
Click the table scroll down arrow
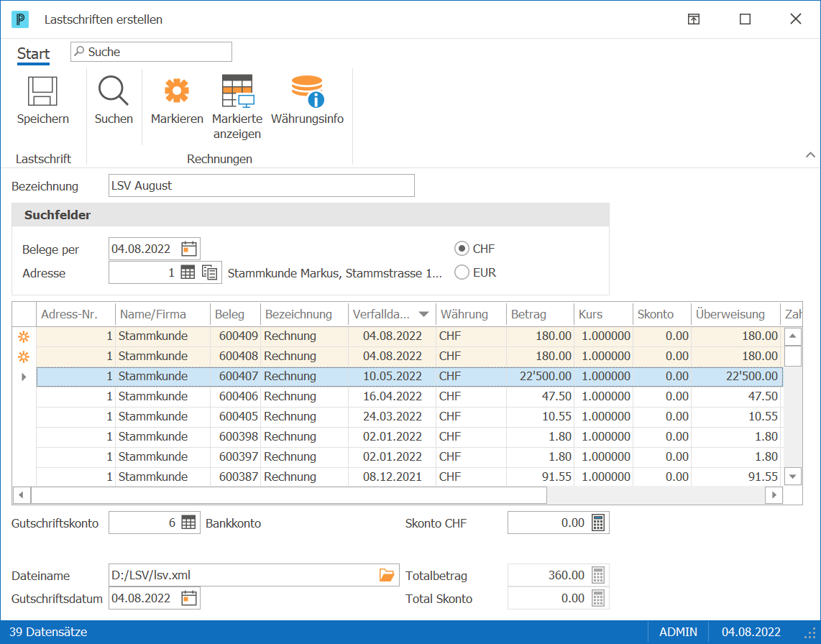click(793, 477)
